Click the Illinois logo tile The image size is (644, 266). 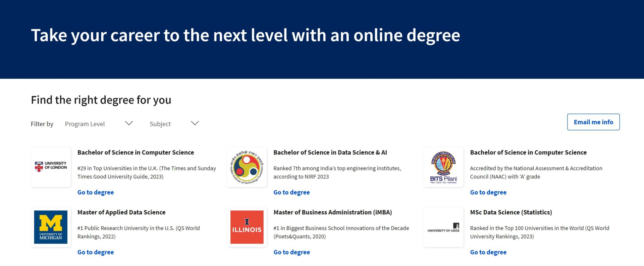(247, 227)
